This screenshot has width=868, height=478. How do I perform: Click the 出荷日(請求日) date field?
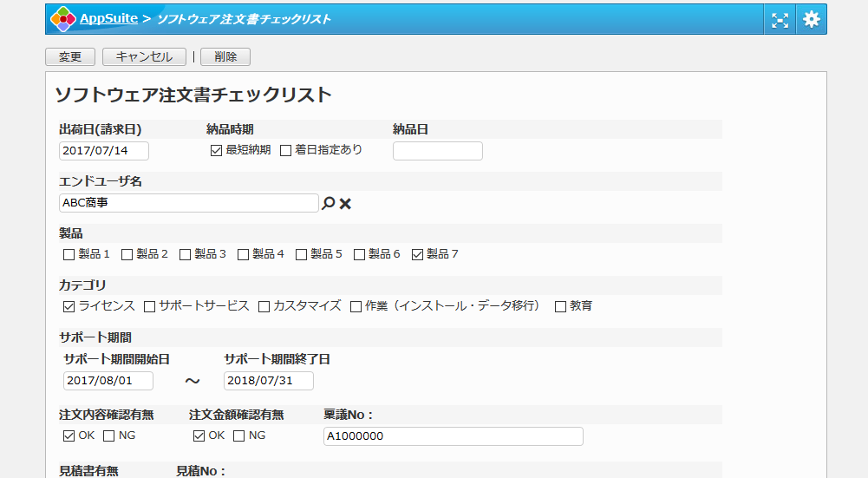tap(104, 151)
